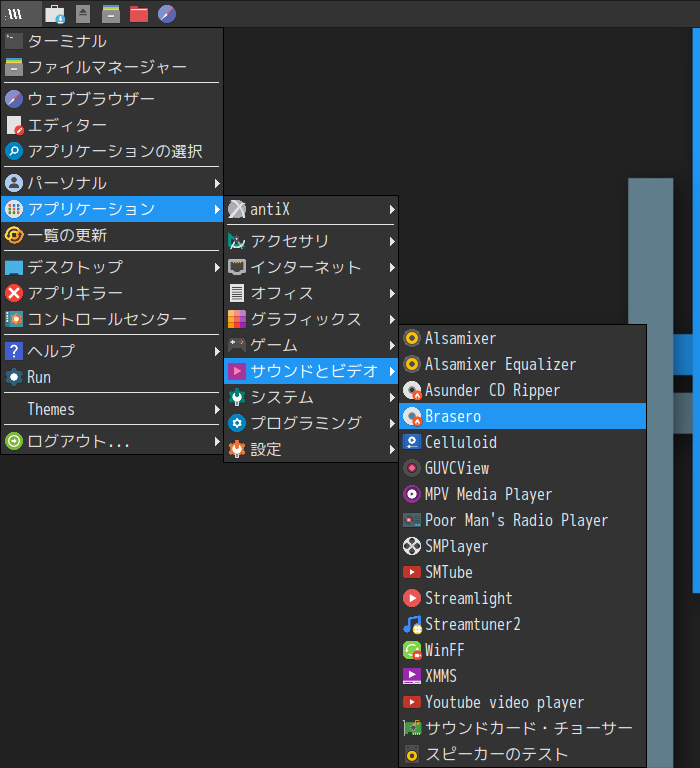Expand the インターネット category
700x768 pixels.
pyautogui.click(x=311, y=267)
